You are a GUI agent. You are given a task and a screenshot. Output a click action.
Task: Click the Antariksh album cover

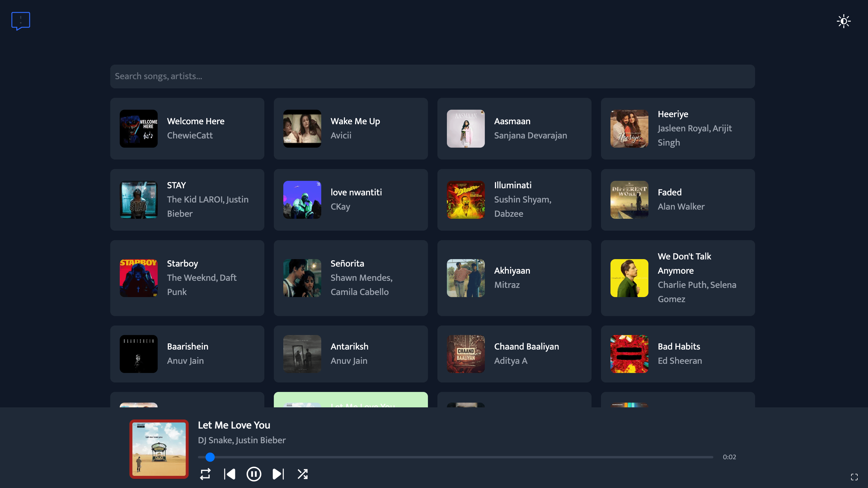(x=302, y=353)
